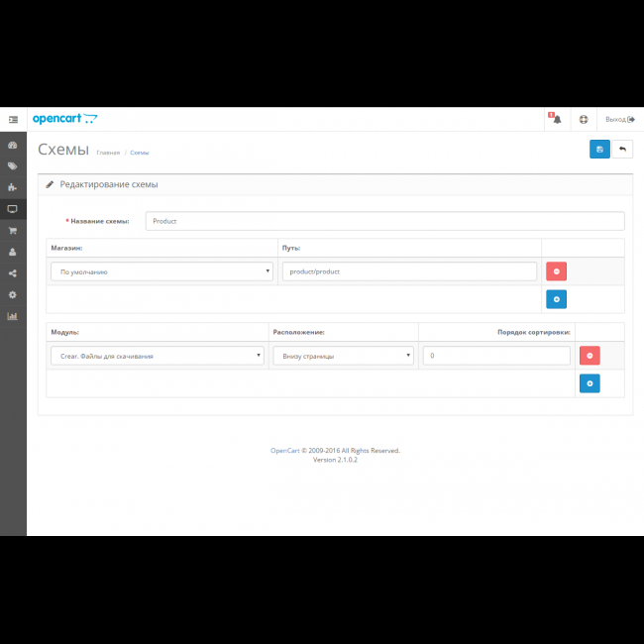Open the Reports bar chart sidebar icon

[x=13, y=316]
